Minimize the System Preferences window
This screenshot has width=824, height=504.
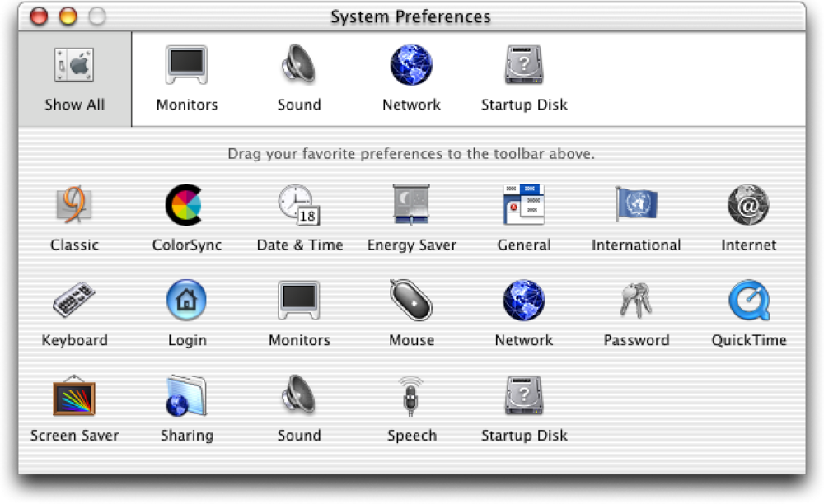point(68,16)
